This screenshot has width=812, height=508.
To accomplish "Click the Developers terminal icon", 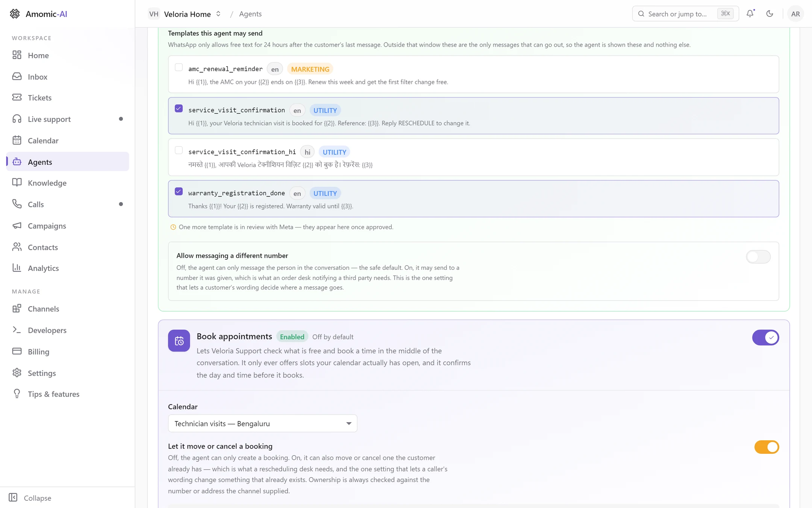I will pyautogui.click(x=17, y=330).
